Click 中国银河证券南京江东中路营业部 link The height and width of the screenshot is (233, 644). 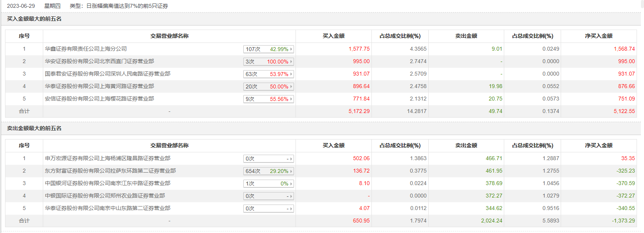tap(107, 183)
